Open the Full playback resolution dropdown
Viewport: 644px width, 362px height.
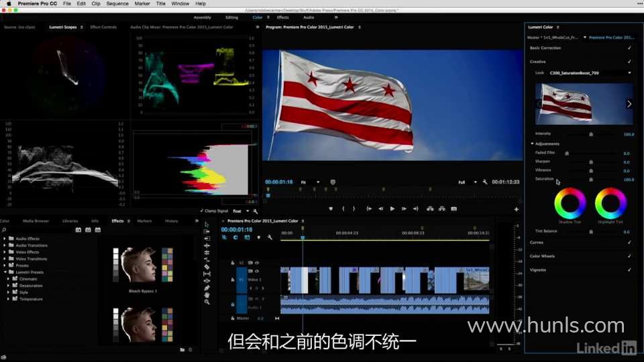click(468, 182)
